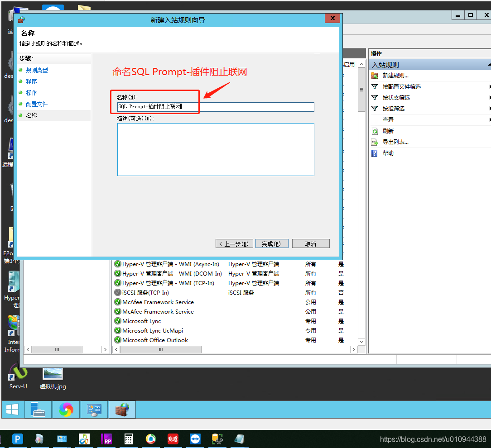Open TeamViewer icon in bottom taskbar

(195, 439)
